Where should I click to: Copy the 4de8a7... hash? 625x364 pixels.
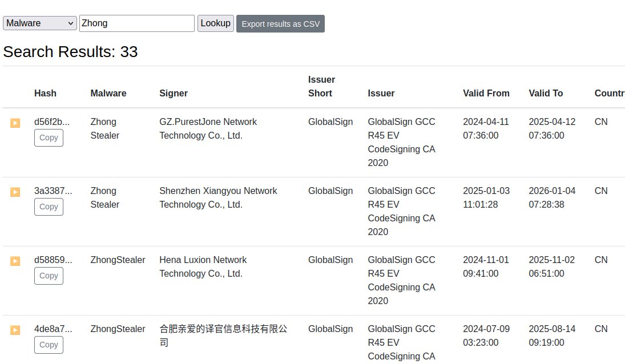tap(49, 345)
